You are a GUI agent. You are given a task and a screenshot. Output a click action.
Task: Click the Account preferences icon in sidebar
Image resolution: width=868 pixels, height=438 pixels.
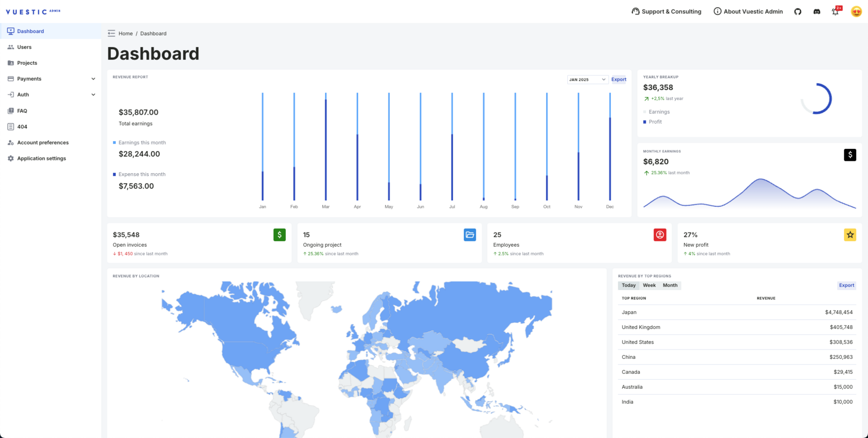[x=10, y=143]
